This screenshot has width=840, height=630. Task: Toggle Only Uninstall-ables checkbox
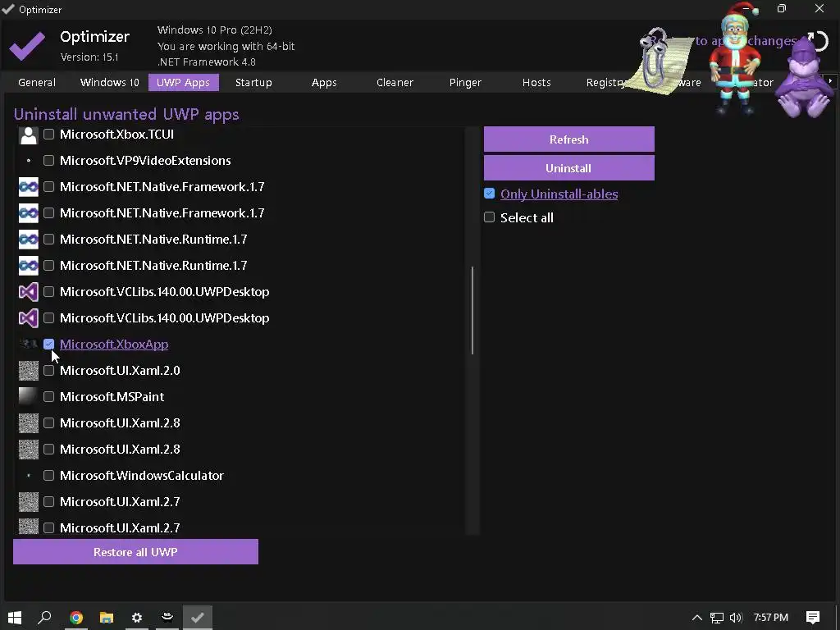(489, 194)
